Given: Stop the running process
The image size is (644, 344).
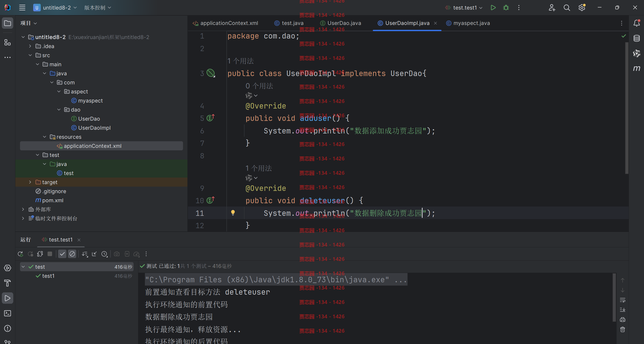Looking at the screenshot, I should coord(50,254).
